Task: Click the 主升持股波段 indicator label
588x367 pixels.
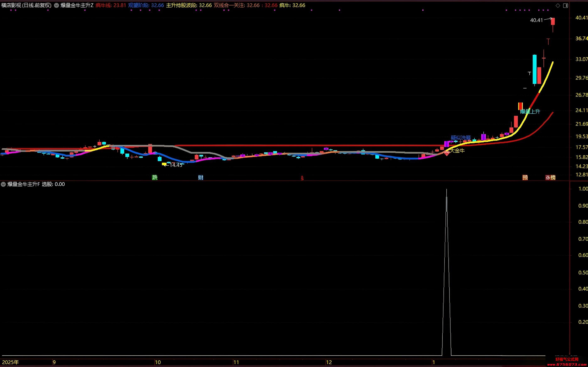Action: [x=189, y=5]
